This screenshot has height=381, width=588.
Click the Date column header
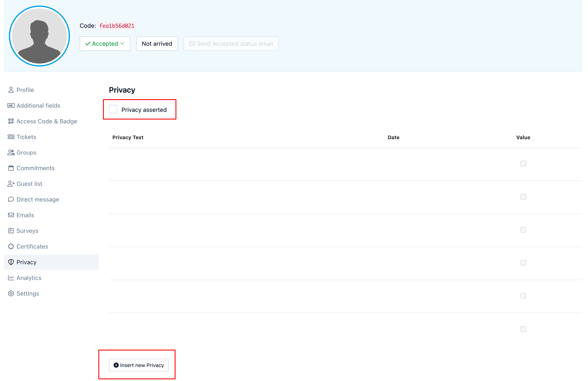pyautogui.click(x=393, y=138)
